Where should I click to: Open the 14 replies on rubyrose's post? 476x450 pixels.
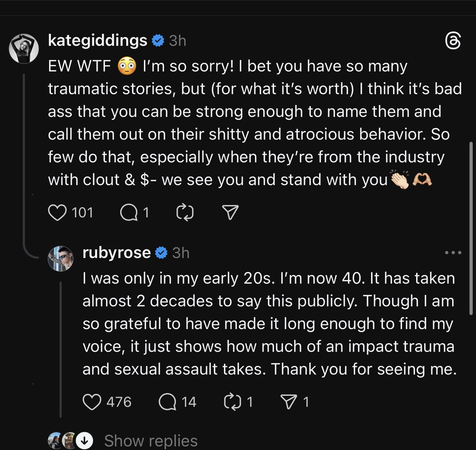(168, 402)
